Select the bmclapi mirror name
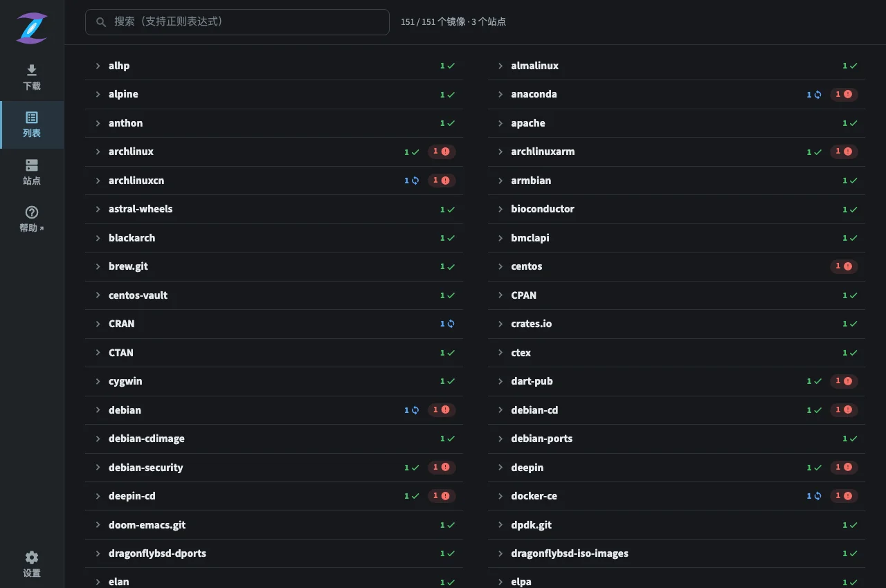The width and height of the screenshot is (886, 588). point(530,238)
